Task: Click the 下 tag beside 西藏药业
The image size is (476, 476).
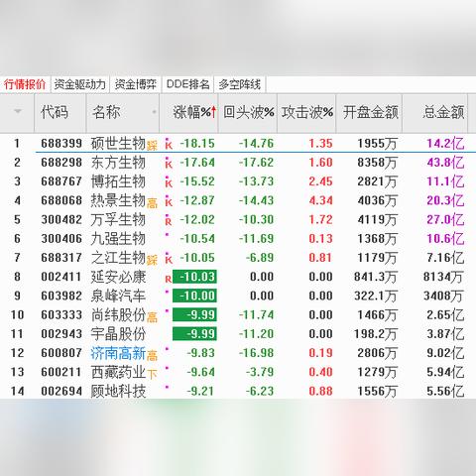Action: point(152,374)
